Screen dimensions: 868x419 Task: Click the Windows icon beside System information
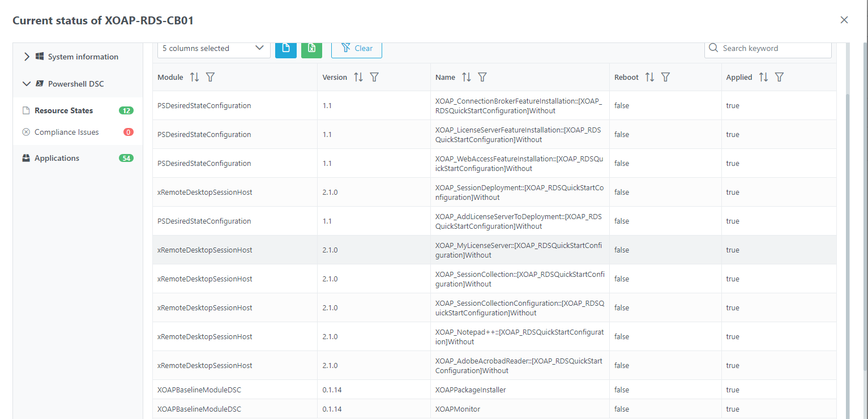click(39, 56)
